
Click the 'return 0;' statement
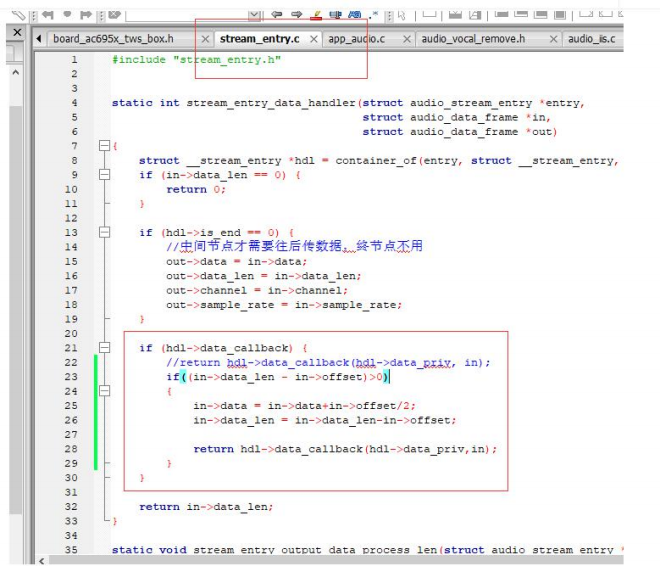tap(196, 189)
